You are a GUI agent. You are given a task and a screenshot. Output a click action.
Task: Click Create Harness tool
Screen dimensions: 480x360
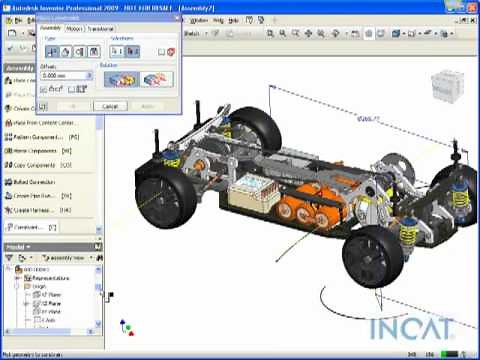click(x=38, y=210)
